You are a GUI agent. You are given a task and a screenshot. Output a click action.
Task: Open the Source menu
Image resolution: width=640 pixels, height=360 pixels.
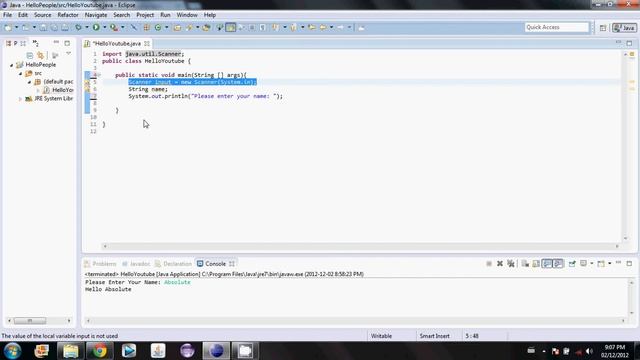[x=42, y=15]
